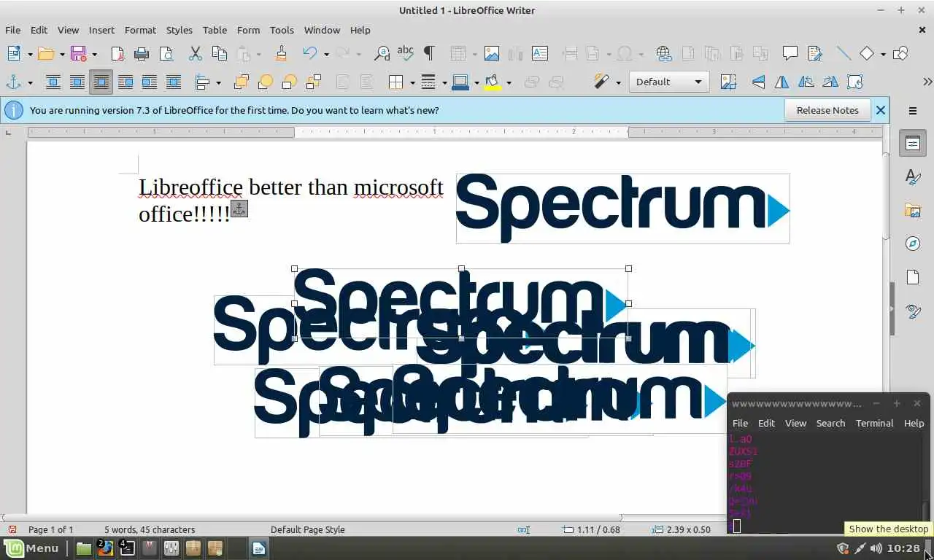Toggle selection mode in status bar

point(524,529)
